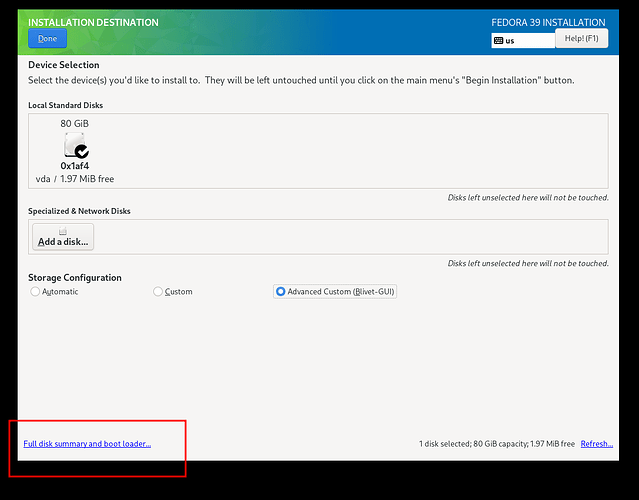Viewport: 639px width, 500px height.
Task: Click the Local Standard Disks label
Action: [x=66, y=105]
